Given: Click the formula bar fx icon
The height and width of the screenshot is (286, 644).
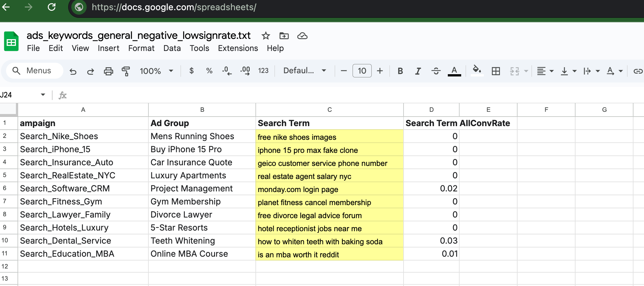Looking at the screenshot, I should tap(63, 95).
